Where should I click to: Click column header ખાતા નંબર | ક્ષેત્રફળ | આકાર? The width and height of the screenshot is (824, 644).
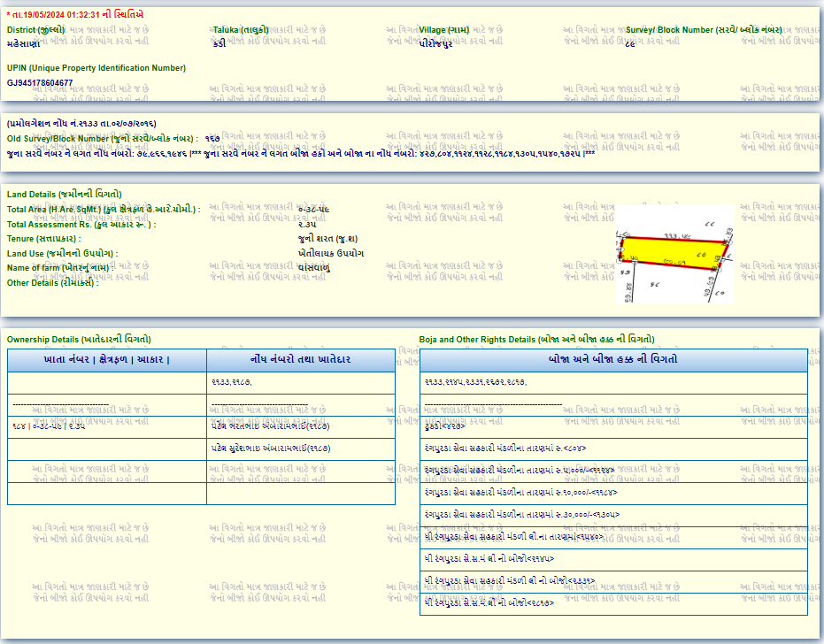click(x=107, y=360)
